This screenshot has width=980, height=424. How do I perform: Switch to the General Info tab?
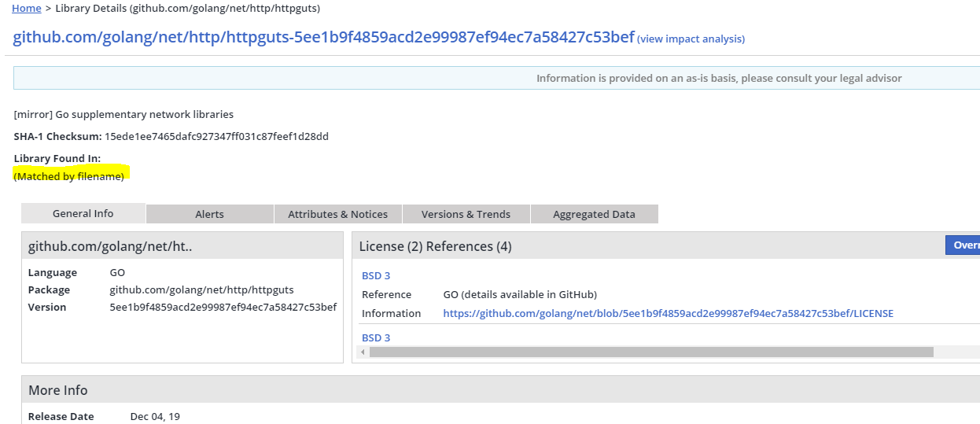point(83,213)
